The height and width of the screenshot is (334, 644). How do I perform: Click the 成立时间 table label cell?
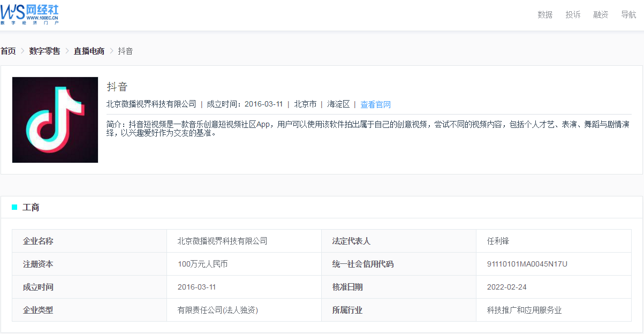click(89, 287)
